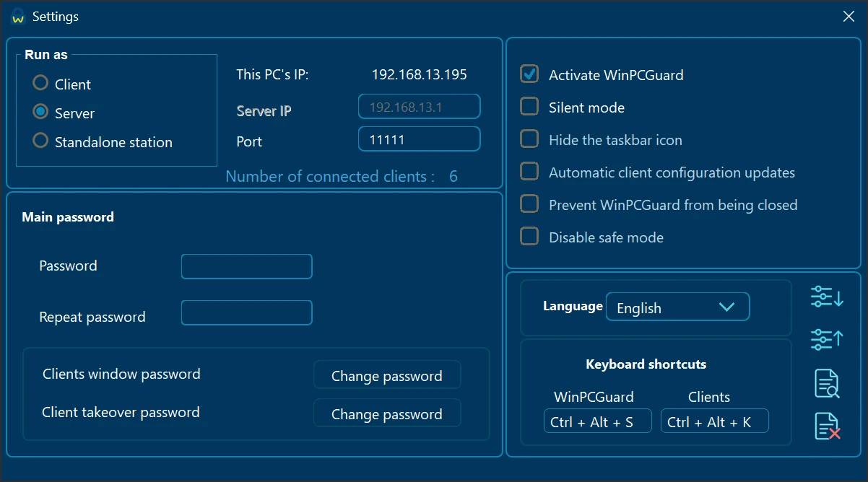
Task: Tick the Disable safe mode checkbox
Action: tap(529, 236)
